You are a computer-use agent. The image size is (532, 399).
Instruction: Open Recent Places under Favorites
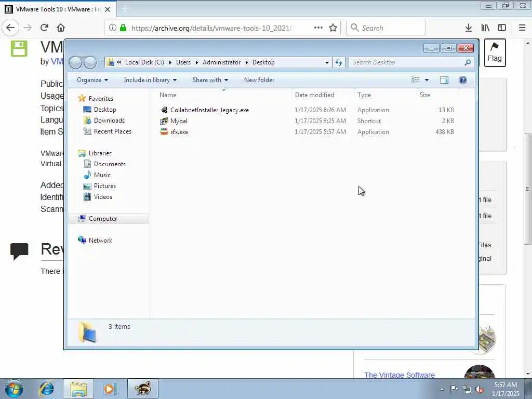(x=113, y=131)
